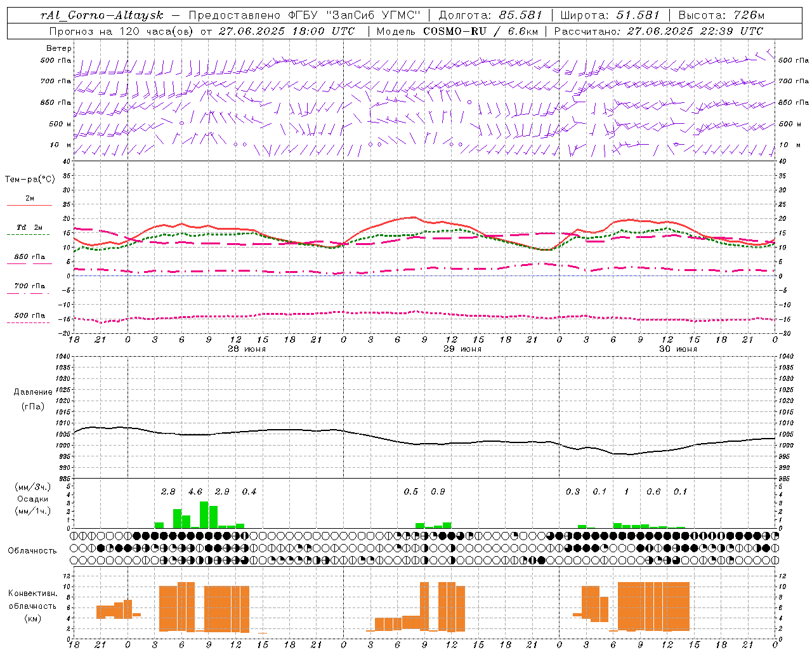Select the 2.9 precipitation total
Screen dimensions: 812x650
[222, 492]
